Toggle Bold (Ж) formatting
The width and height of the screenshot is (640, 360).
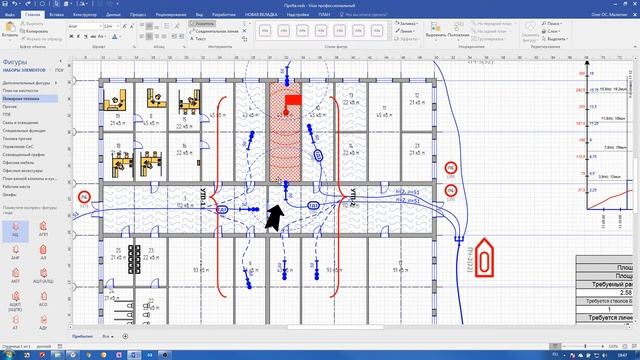pos(71,37)
